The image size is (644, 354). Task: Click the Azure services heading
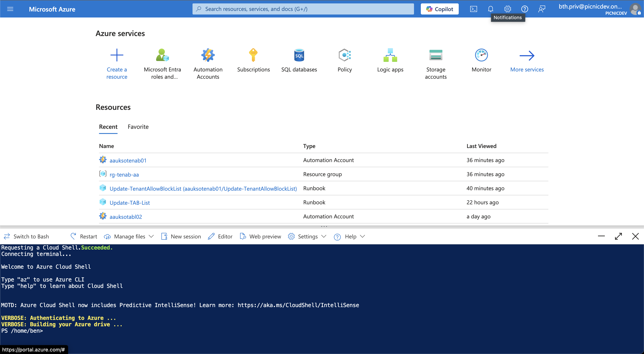tap(120, 33)
